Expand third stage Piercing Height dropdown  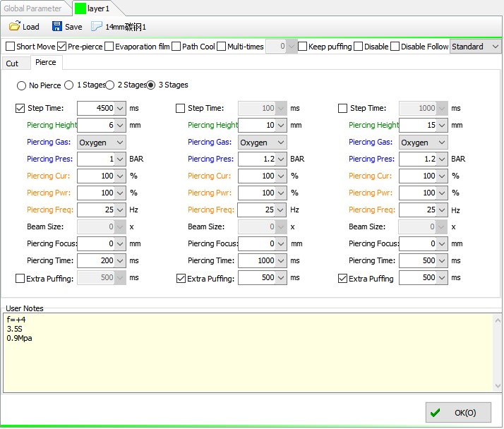tap(441, 125)
